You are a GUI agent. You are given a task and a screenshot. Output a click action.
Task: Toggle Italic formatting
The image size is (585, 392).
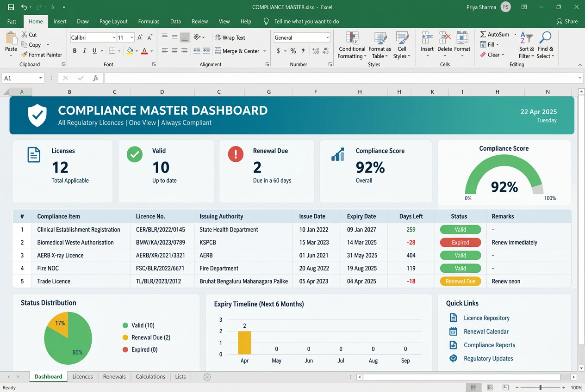[85, 51]
